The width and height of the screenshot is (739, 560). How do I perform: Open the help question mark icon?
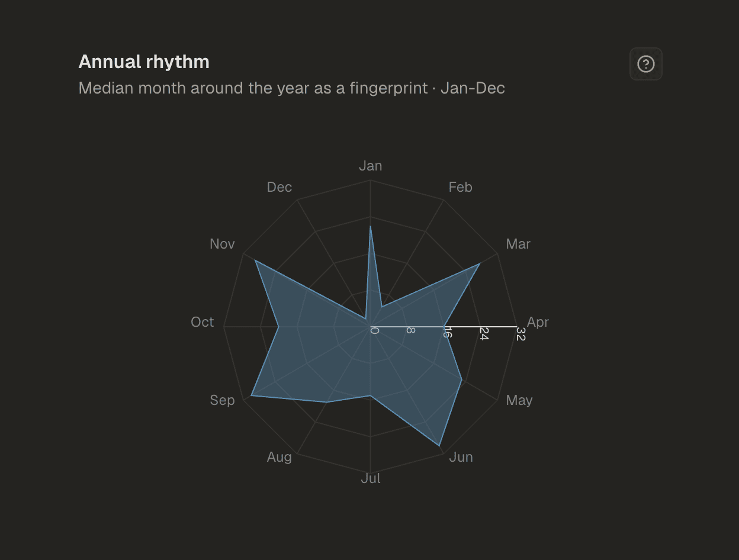645,64
